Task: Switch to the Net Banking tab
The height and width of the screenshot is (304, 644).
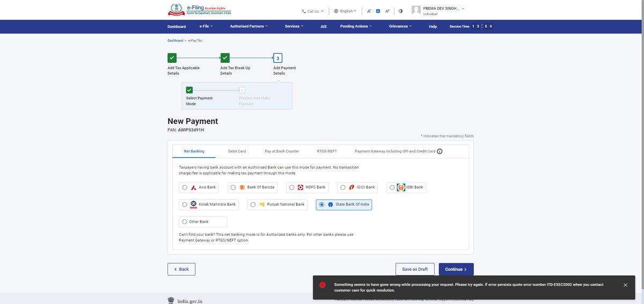Action: [x=194, y=151]
